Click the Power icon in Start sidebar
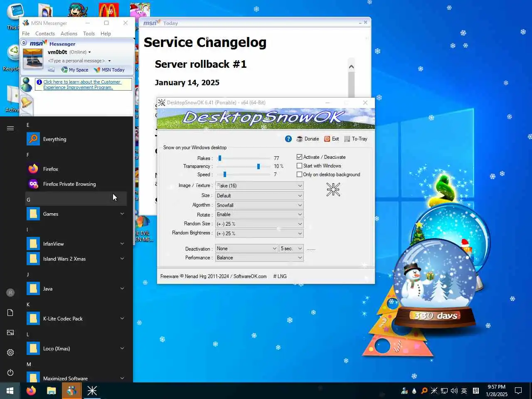The height and width of the screenshot is (399, 532). point(10,372)
